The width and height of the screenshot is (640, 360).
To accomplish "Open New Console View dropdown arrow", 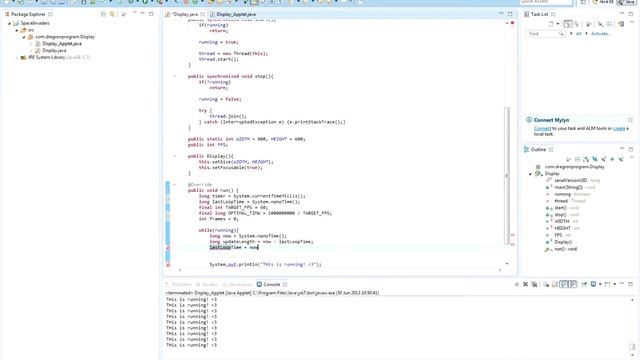I will pos(615,284).
